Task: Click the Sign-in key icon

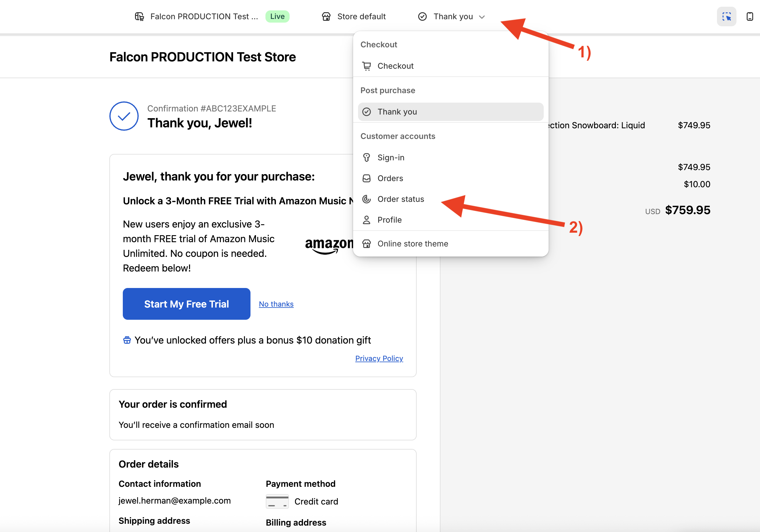Action: (x=367, y=158)
